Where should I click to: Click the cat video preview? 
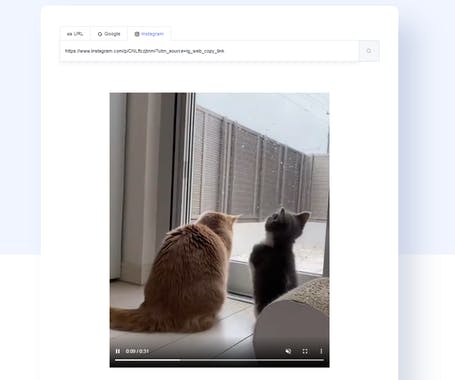pyautogui.click(x=219, y=230)
